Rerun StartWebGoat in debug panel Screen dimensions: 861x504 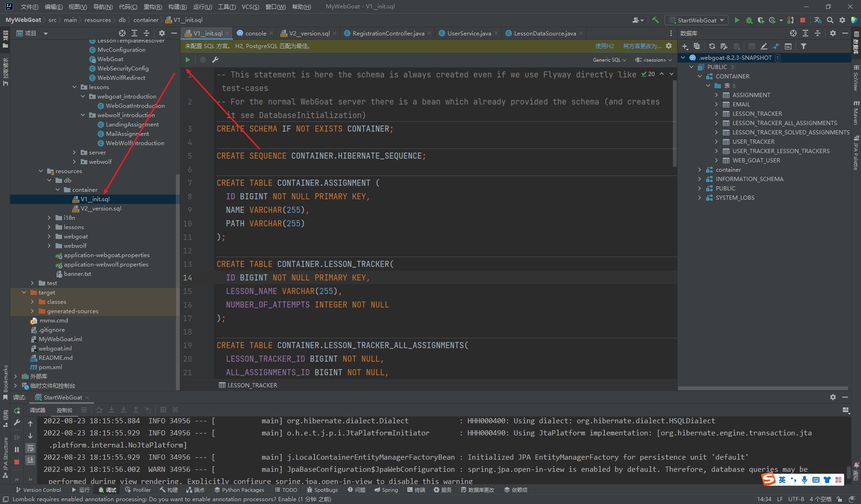17,410
